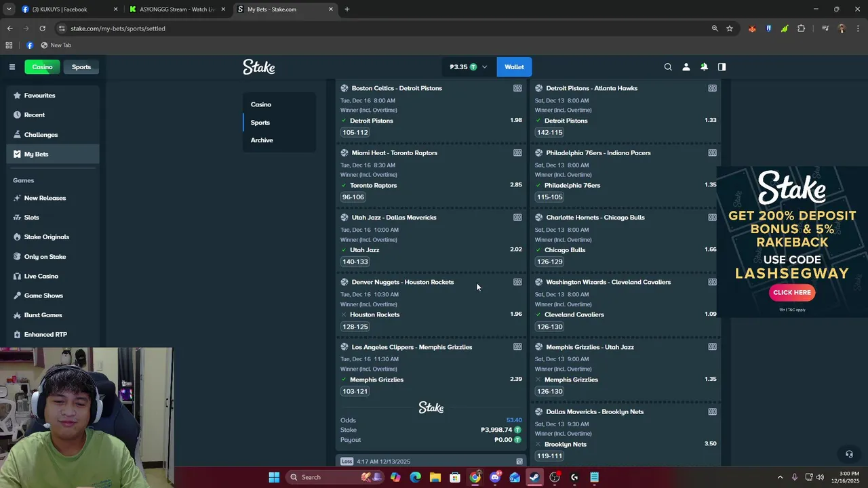Open New Releases in the sidebar
This screenshot has width=868, height=488.
click(x=53, y=198)
